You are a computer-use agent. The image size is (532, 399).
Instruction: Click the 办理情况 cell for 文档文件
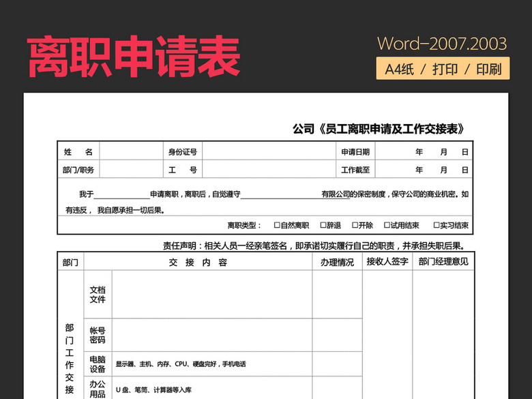click(x=337, y=295)
